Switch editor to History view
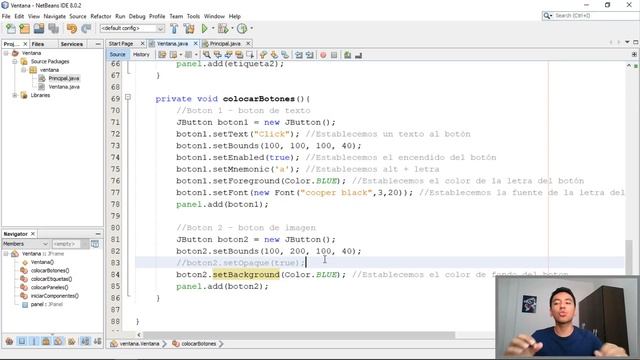 pyautogui.click(x=141, y=55)
